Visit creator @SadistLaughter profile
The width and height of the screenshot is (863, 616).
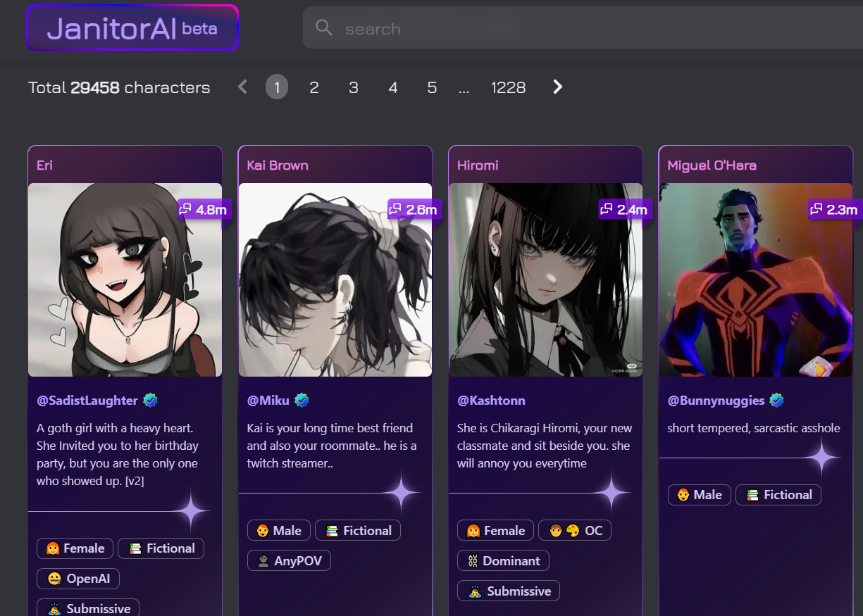tap(87, 401)
